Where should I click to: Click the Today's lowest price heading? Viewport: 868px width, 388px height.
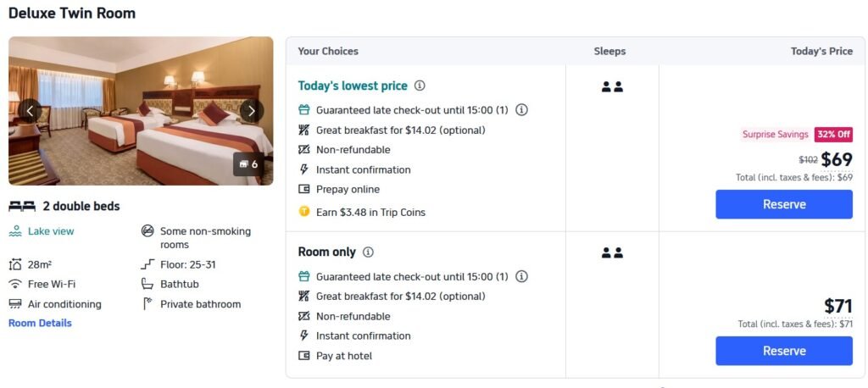coord(353,86)
